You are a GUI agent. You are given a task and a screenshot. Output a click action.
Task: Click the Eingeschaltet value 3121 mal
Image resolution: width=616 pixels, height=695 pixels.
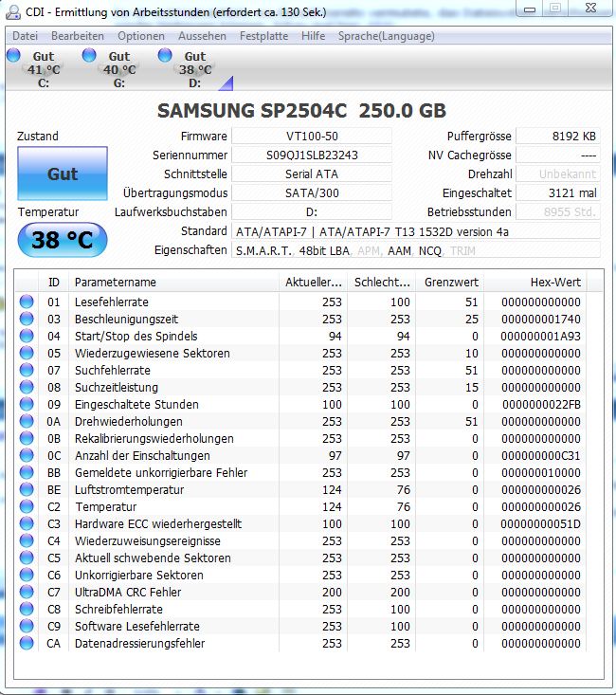[x=558, y=192]
